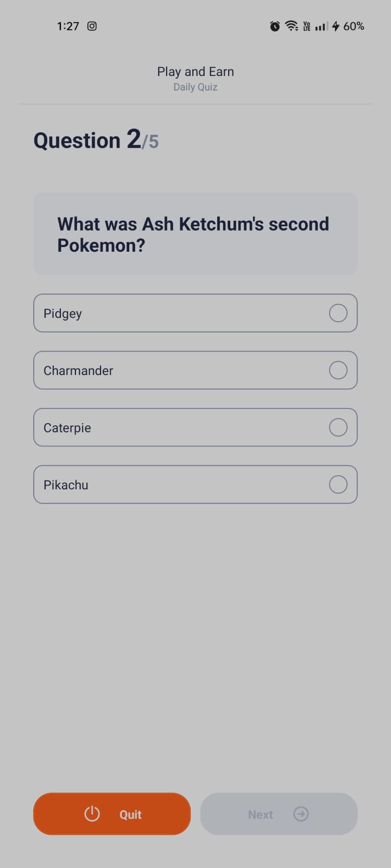Tap the Pikachu option text

tap(66, 485)
